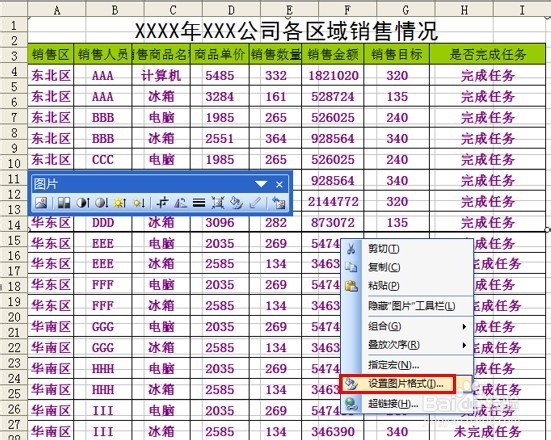Image resolution: width=551 pixels, height=440 pixels.
Task: Click the 是否完成任务 header cell
Action: pyautogui.click(x=488, y=54)
